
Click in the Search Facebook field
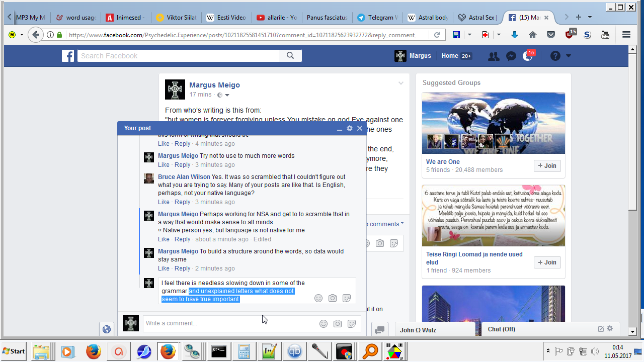(x=179, y=56)
